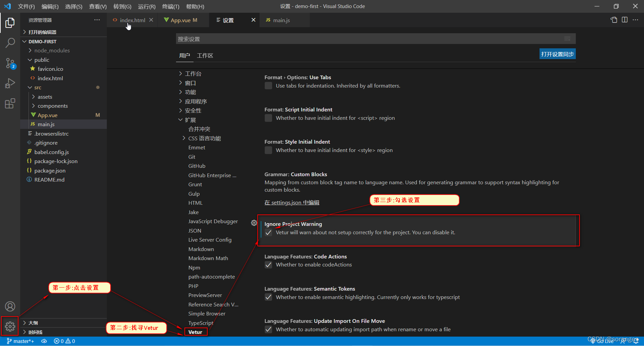Open 帮助(H) menu

pos(195,6)
